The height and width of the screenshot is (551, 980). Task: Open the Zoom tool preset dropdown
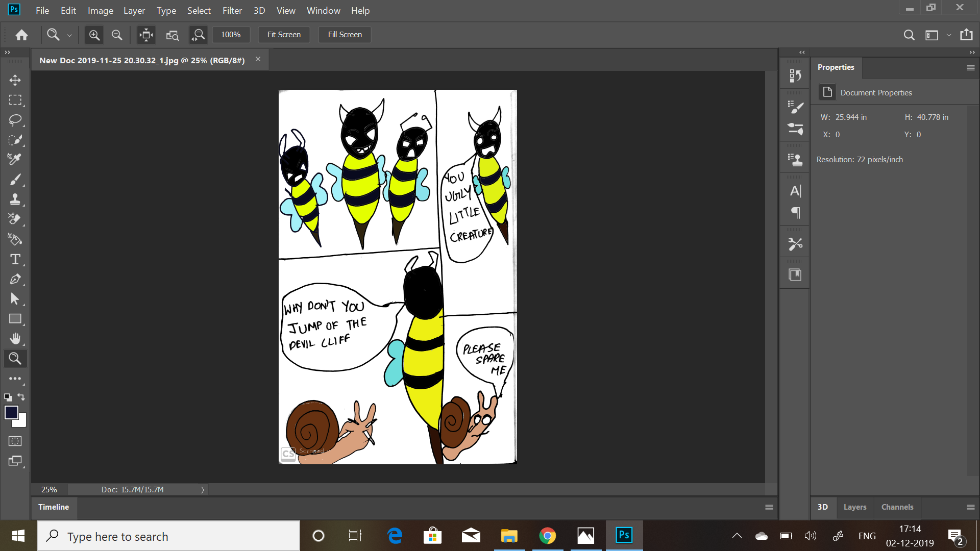tap(69, 35)
